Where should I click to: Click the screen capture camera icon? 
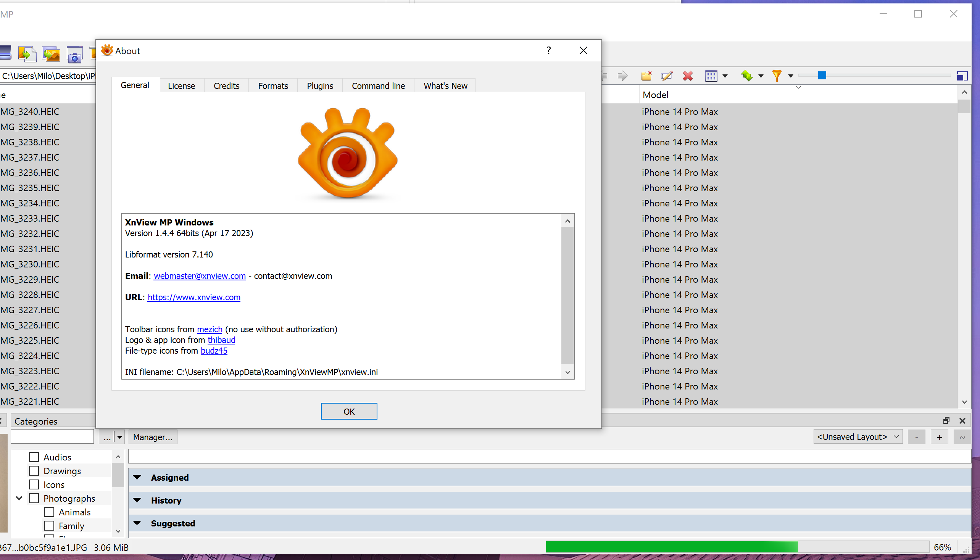click(74, 55)
